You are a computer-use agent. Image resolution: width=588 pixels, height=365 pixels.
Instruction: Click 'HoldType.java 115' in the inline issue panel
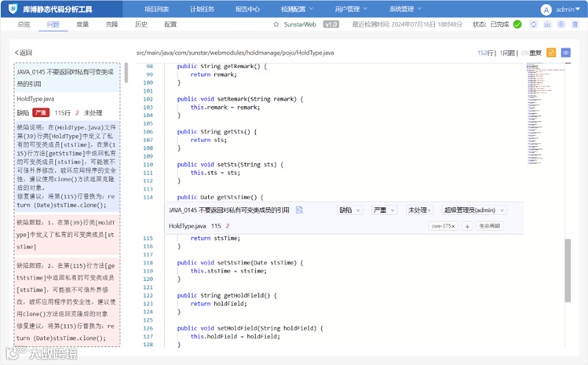click(195, 226)
